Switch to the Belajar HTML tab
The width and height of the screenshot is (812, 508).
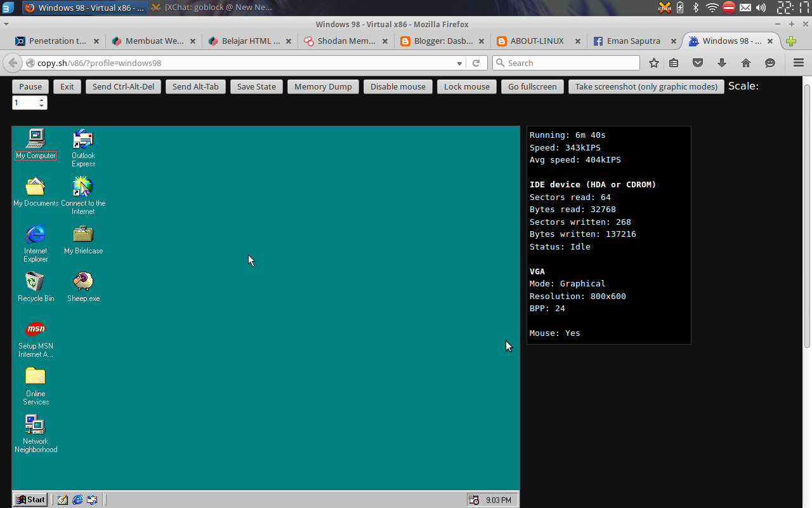click(250, 41)
